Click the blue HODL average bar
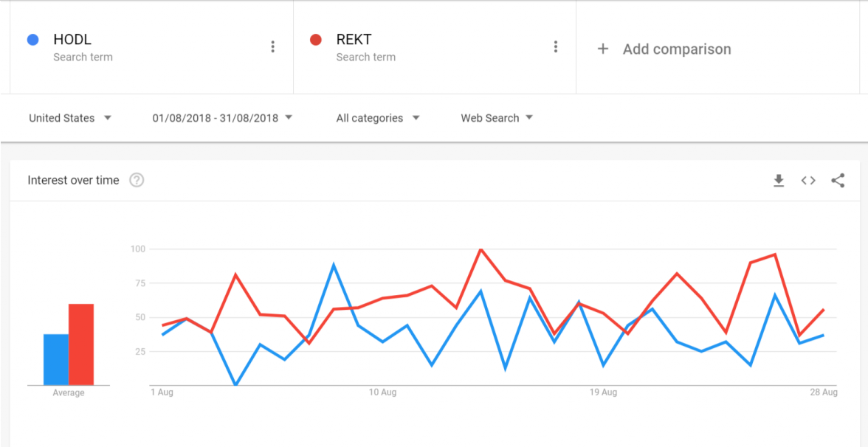 point(56,360)
